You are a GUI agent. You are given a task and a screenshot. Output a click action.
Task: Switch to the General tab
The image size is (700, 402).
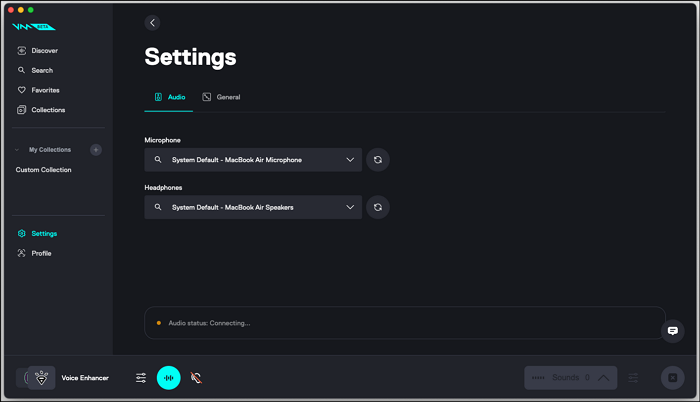click(x=221, y=97)
